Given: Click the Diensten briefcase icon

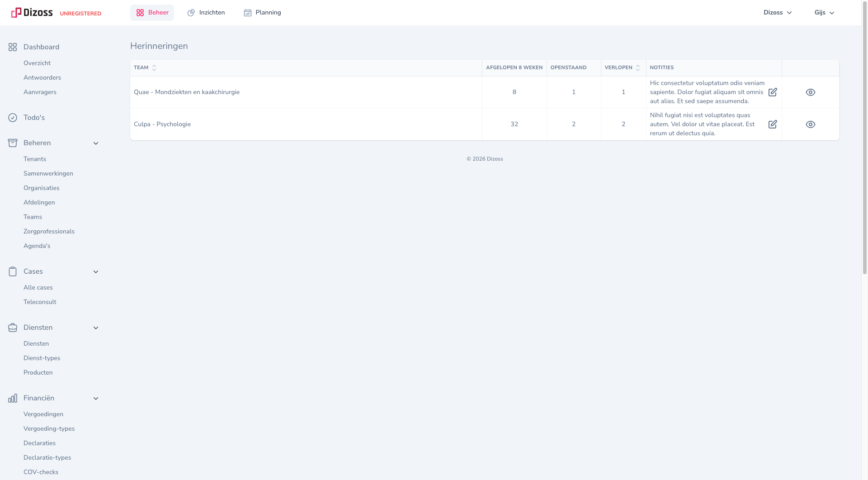Looking at the screenshot, I should coord(13,328).
